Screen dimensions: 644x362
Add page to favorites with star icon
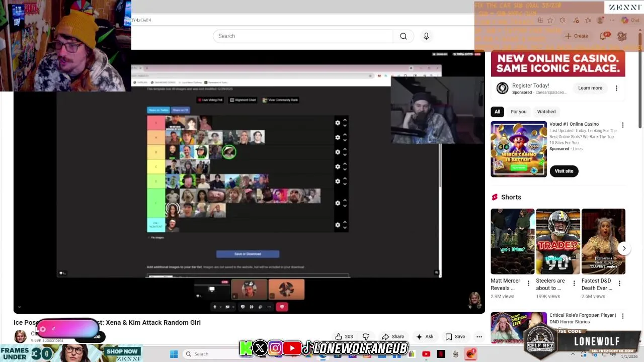[x=550, y=20]
